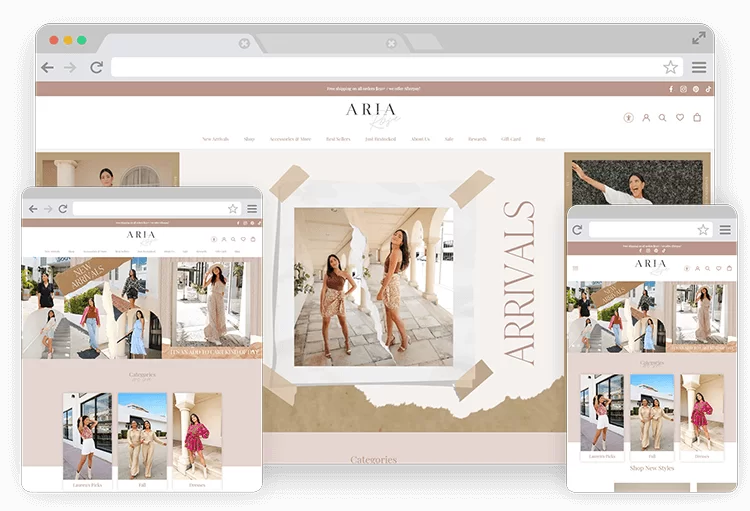Open the account profile icon on the desktop site

(646, 118)
